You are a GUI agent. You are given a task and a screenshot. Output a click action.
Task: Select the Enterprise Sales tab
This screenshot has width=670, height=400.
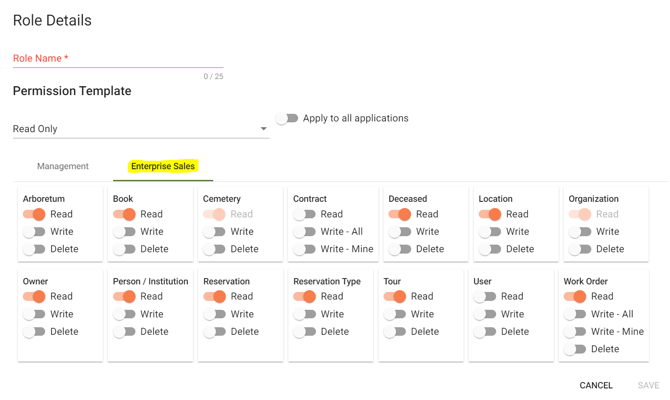(163, 167)
